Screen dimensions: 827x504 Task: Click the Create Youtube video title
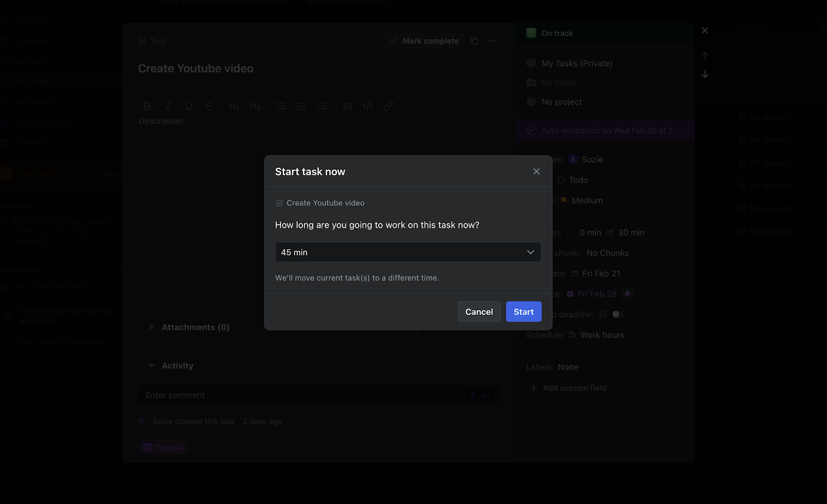point(196,69)
